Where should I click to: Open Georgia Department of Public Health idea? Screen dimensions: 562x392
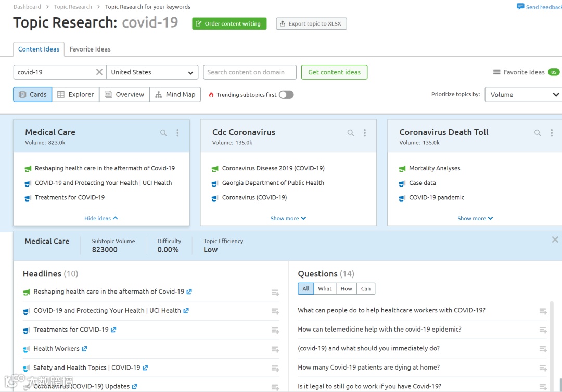pos(273,183)
